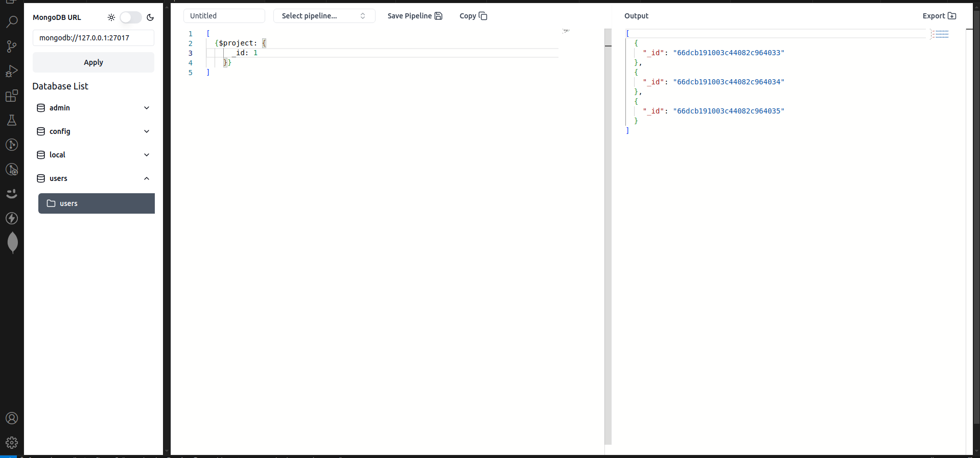Export the output results
The width and height of the screenshot is (980, 458).
pyautogui.click(x=939, y=16)
